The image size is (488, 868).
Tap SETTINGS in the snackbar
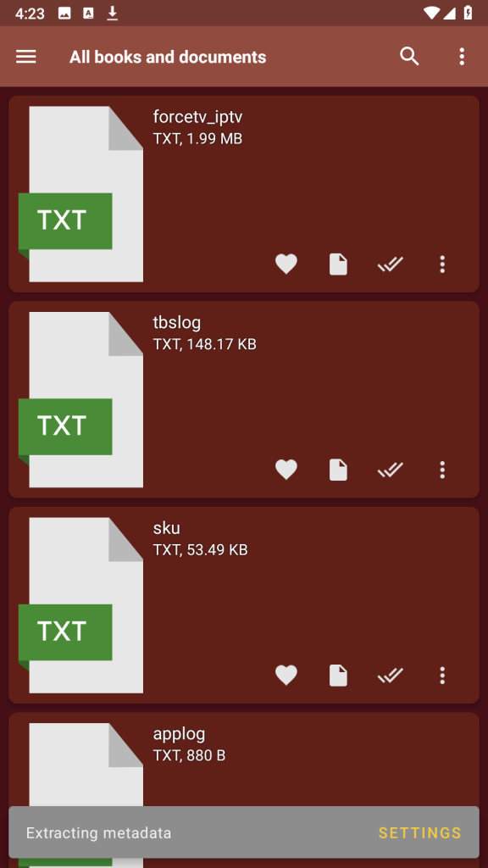click(x=419, y=832)
